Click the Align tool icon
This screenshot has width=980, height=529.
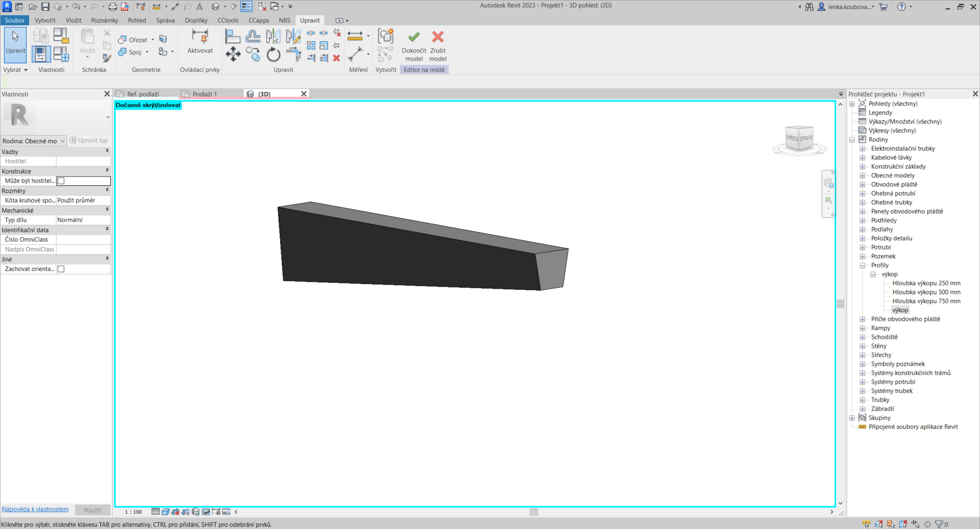point(233,37)
